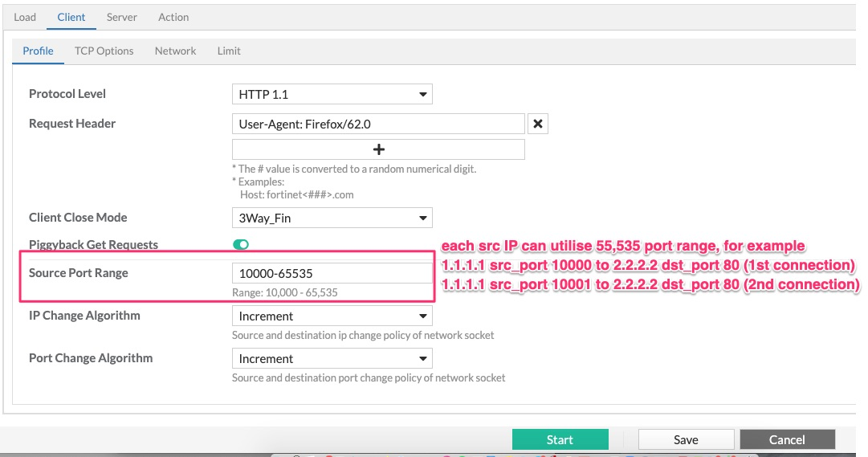Click the Piggyback Get Requests label
This screenshot has height=457, width=868.
click(94, 244)
